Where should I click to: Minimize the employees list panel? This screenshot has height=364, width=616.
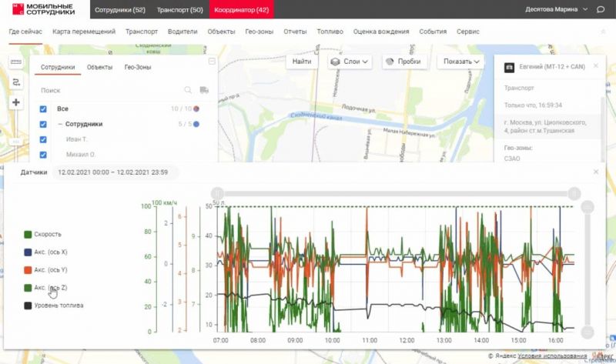pos(212,62)
